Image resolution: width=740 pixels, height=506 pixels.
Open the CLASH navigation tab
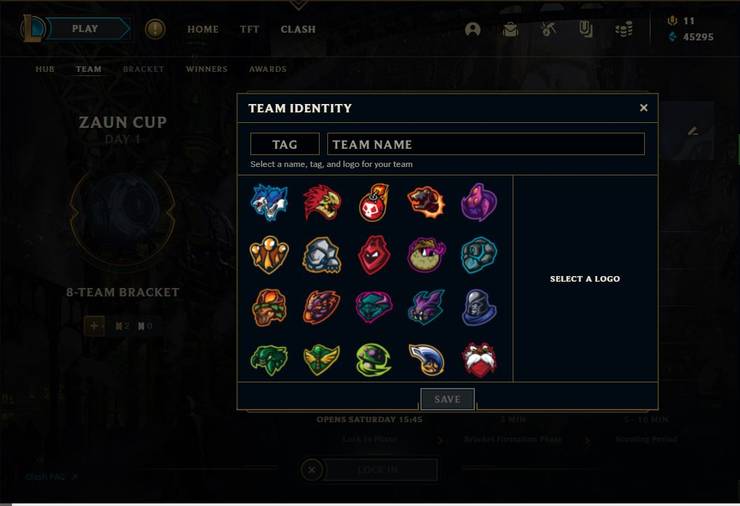tap(298, 29)
